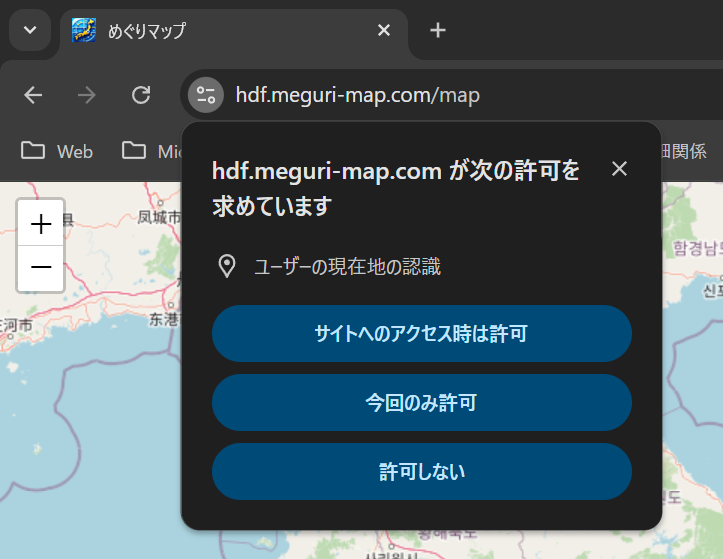Click 今回のみ許可 to allow this time
The height and width of the screenshot is (559, 723).
(x=421, y=403)
